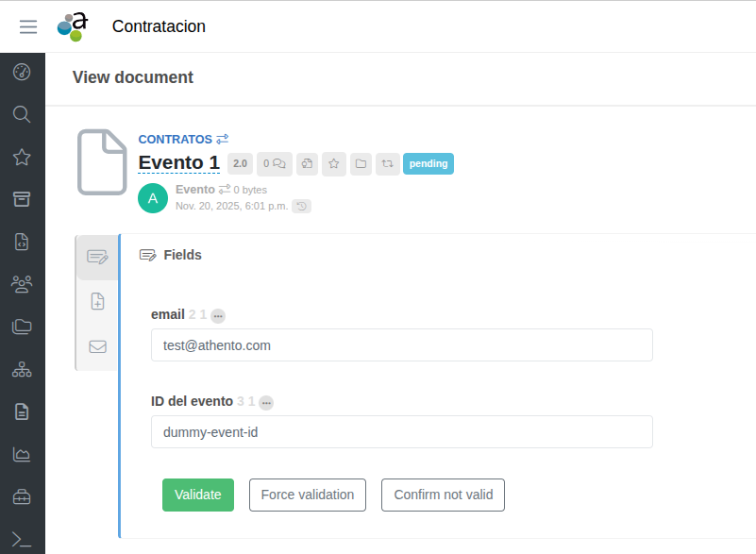Open the CONTRATOS link
The width and height of the screenshot is (756, 554).
point(176,139)
